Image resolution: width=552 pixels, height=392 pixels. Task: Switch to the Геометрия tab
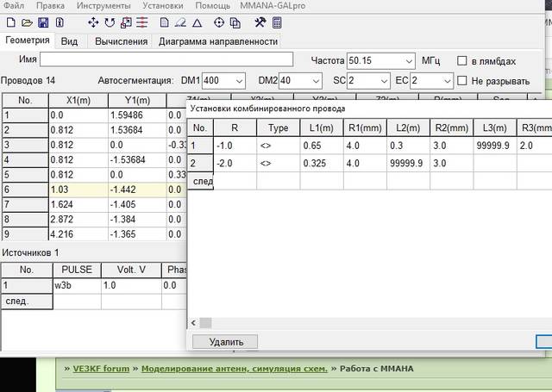28,40
